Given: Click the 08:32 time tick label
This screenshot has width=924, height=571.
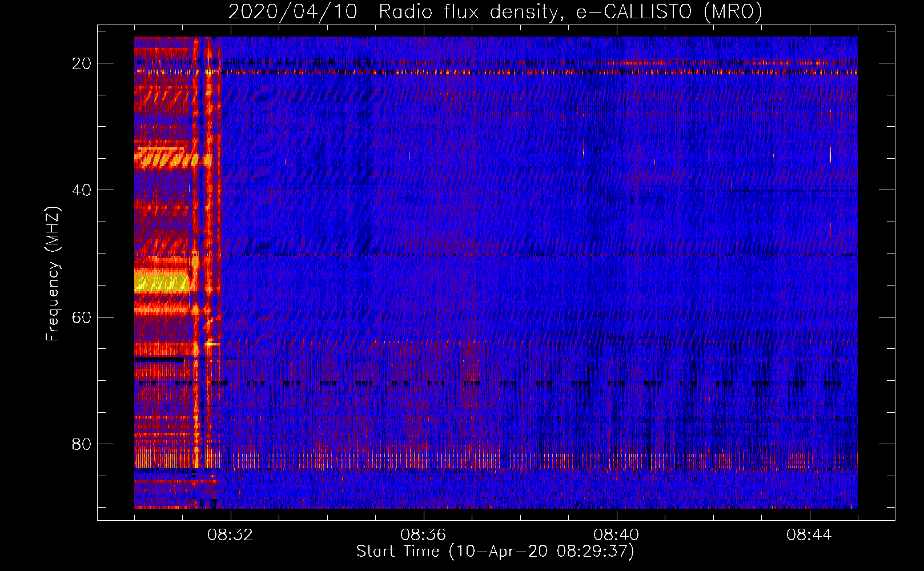Looking at the screenshot, I should pyautogui.click(x=230, y=535).
